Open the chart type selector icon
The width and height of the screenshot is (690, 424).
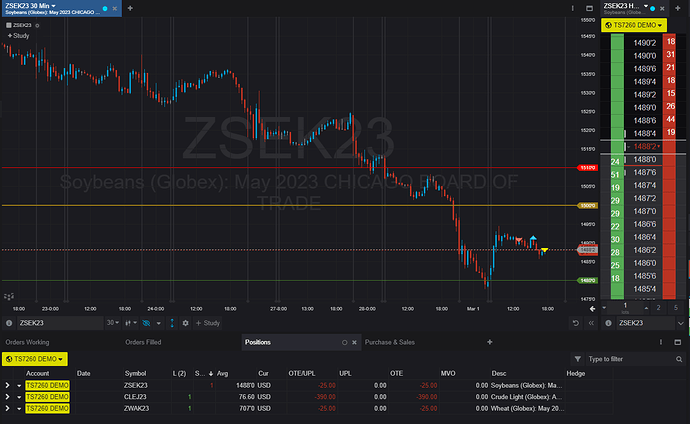point(130,323)
